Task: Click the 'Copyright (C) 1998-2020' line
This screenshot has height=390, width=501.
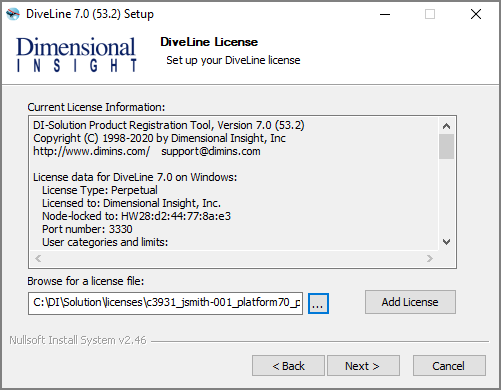Action: point(159,138)
